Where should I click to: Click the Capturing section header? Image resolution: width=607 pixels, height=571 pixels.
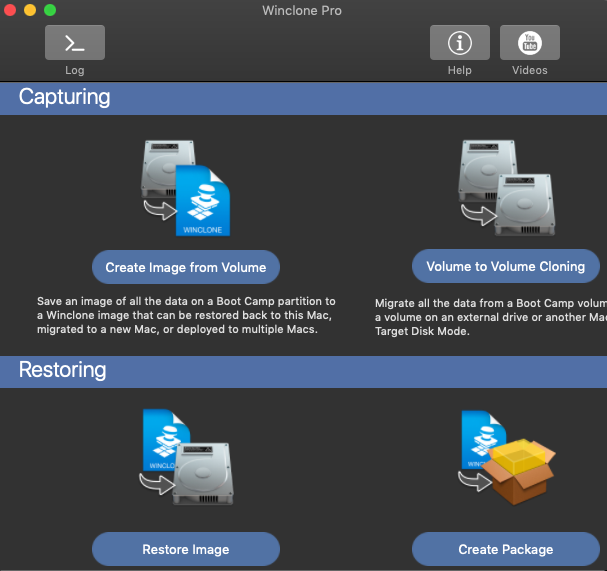[304, 98]
